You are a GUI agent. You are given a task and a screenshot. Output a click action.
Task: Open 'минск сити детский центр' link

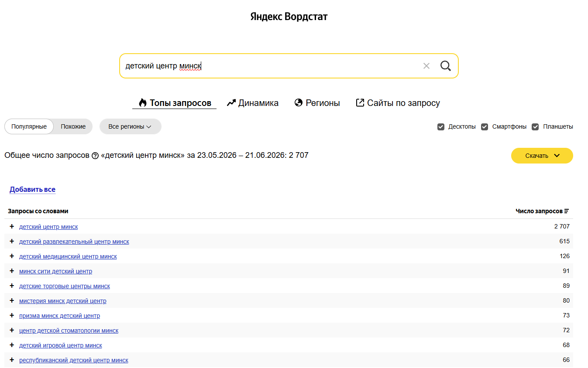click(55, 271)
